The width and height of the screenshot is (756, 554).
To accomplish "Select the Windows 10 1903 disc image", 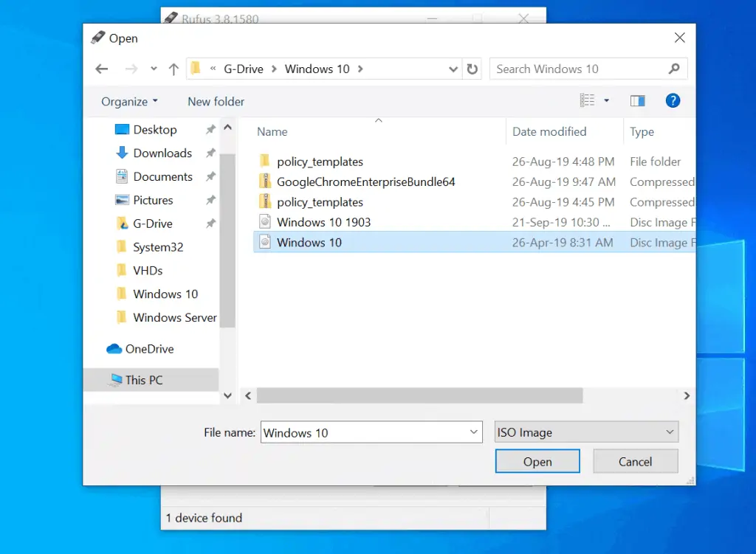I will pos(323,222).
